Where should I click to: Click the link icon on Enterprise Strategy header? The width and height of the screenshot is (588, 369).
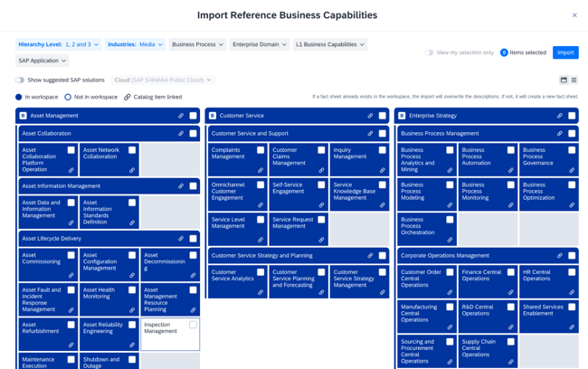point(559,116)
